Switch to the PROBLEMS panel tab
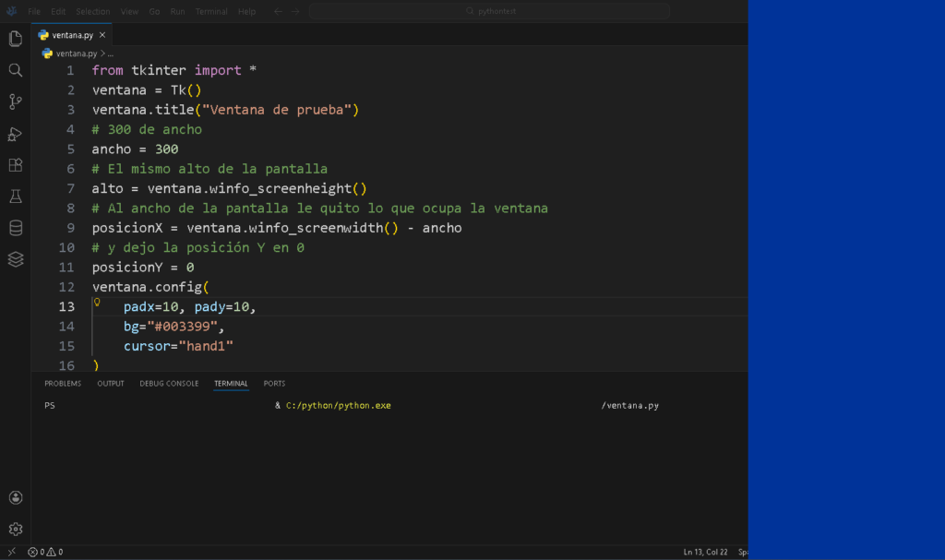The image size is (945, 560). 63,384
